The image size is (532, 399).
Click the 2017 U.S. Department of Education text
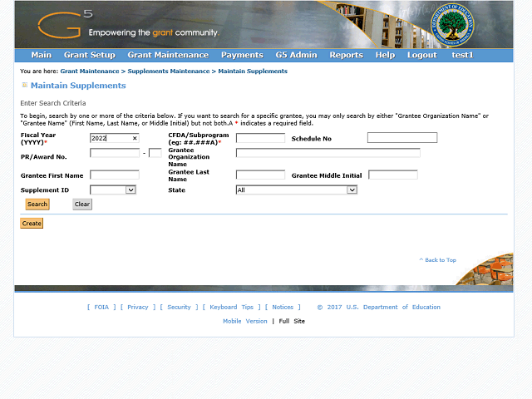coord(379,307)
